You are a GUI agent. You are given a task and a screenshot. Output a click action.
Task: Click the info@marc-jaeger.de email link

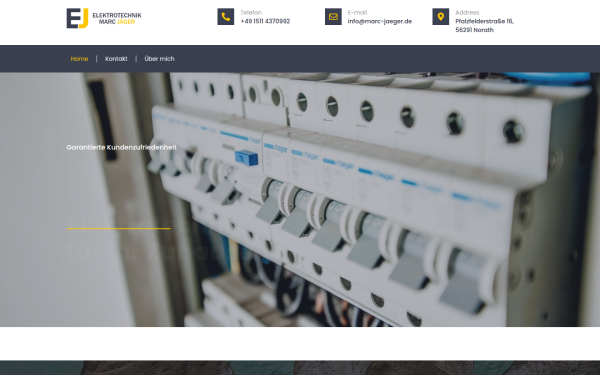(x=380, y=21)
